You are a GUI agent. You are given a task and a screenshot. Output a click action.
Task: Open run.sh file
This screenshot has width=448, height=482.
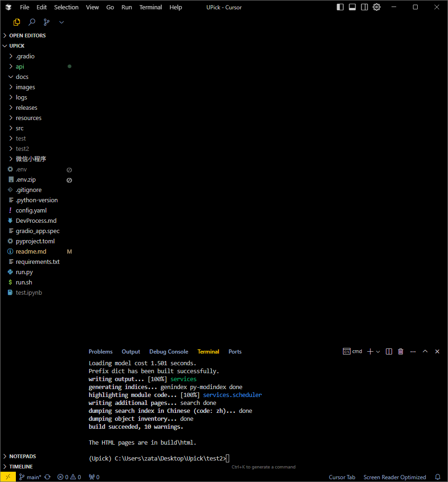[37, 282]
